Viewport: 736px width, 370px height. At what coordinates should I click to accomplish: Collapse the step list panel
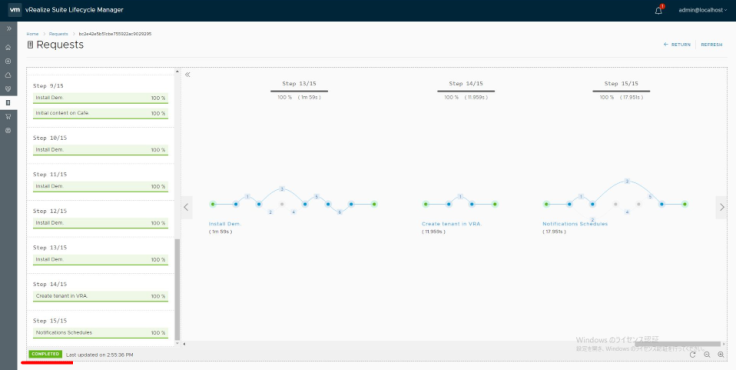187,75
